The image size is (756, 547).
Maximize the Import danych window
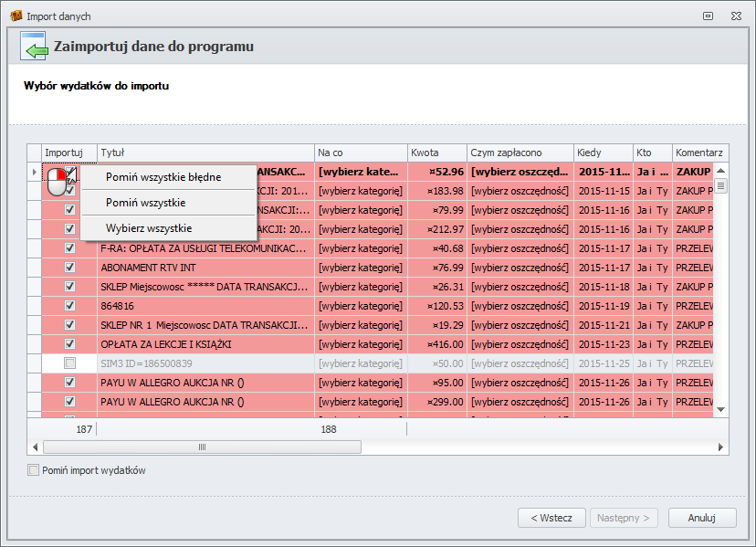point(709,16)
